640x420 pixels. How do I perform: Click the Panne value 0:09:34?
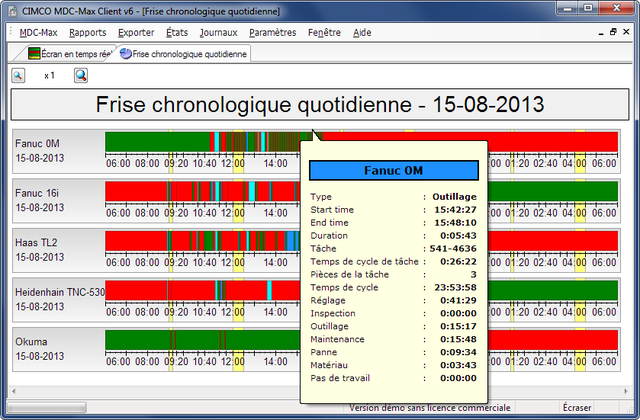click(458, 352)
